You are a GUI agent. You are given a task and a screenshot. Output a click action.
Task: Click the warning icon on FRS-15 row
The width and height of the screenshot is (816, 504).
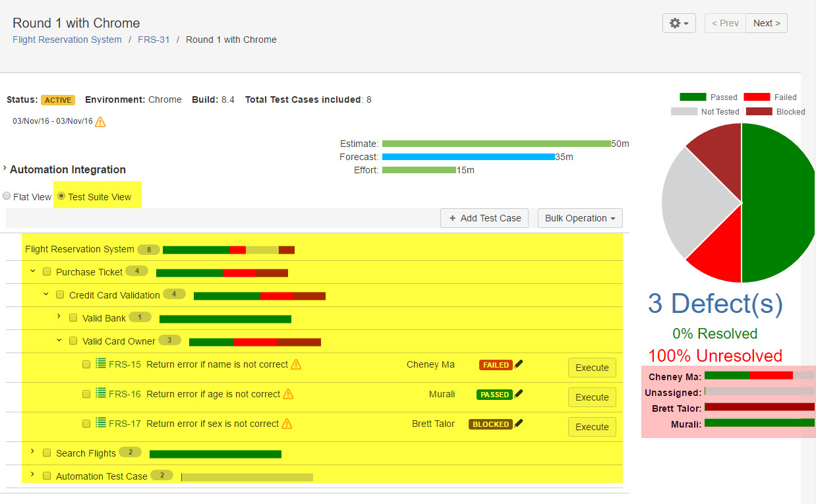pos(296,364)
